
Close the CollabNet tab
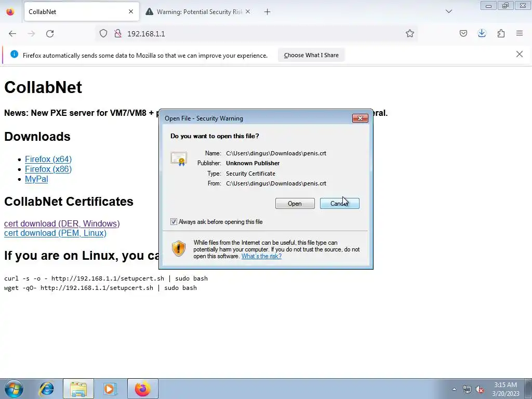click(x=131, y=11)
